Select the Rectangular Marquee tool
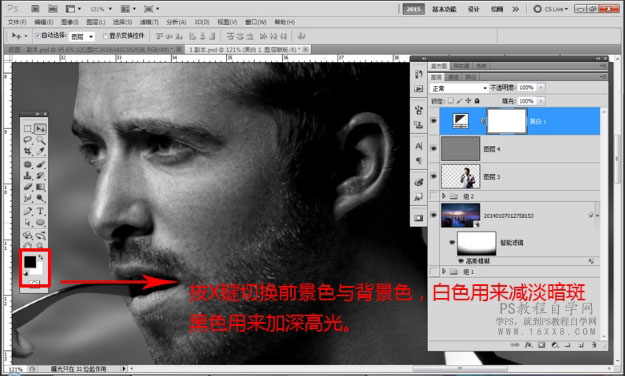This screenshot has width=625, height=376. click(28, 128)
